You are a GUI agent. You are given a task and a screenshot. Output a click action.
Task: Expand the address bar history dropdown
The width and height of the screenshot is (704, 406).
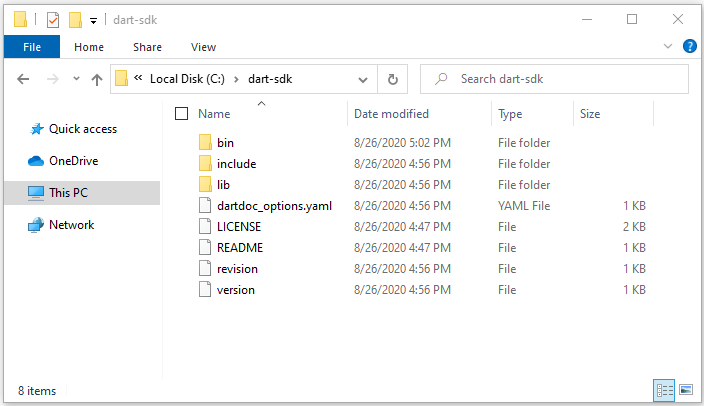click(363, 80)
